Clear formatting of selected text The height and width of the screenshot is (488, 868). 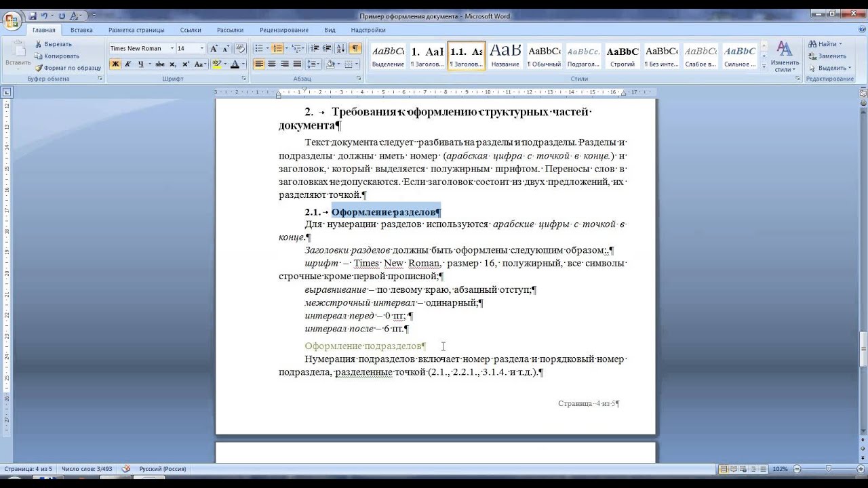[x=239, y=48]
